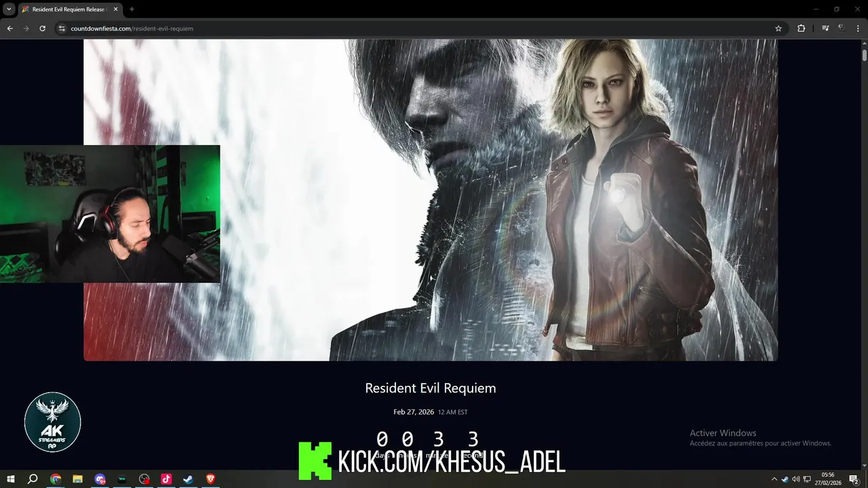
Task: Open Chrome from the taskbar
Action: click(x=56, y=479)
